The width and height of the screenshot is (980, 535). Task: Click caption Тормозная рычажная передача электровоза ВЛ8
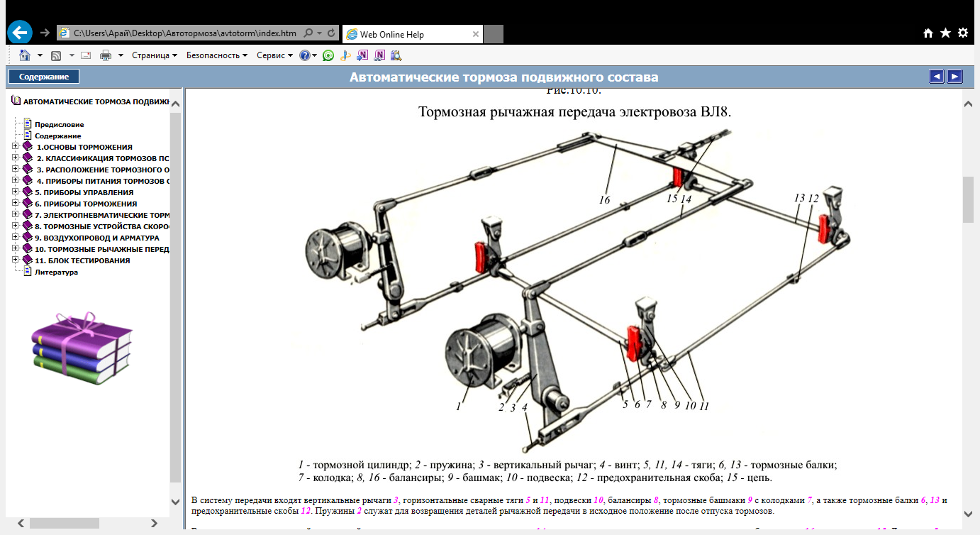[574, 112]
